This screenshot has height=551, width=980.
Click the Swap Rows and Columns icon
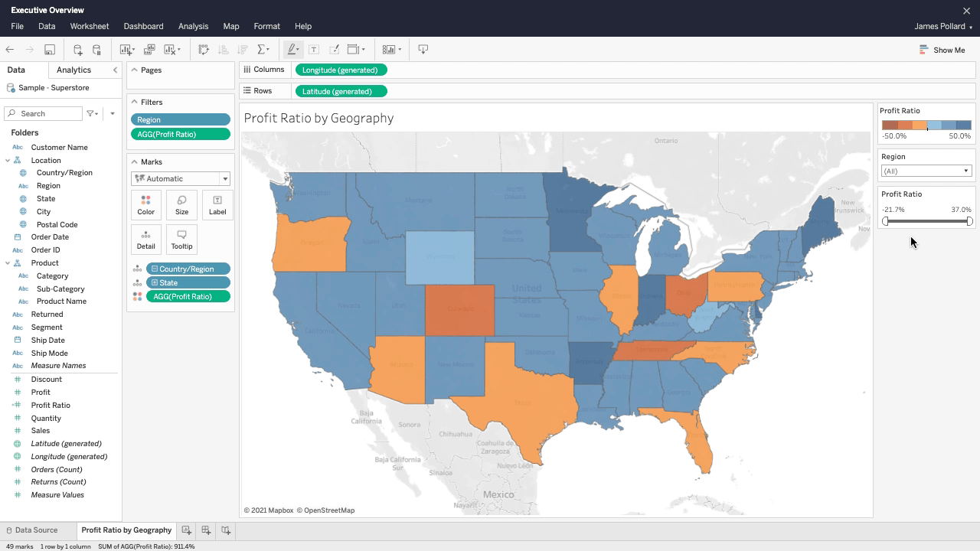click(x=204, y=50)
